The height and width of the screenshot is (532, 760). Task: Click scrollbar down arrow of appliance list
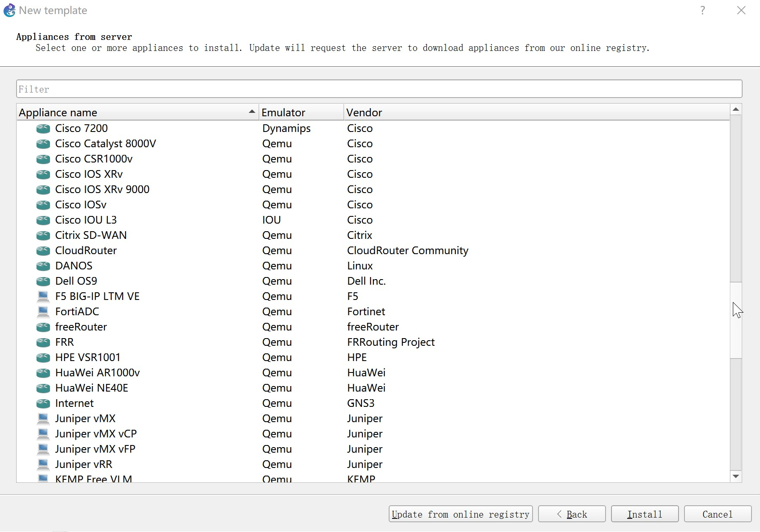click(736, 476)
